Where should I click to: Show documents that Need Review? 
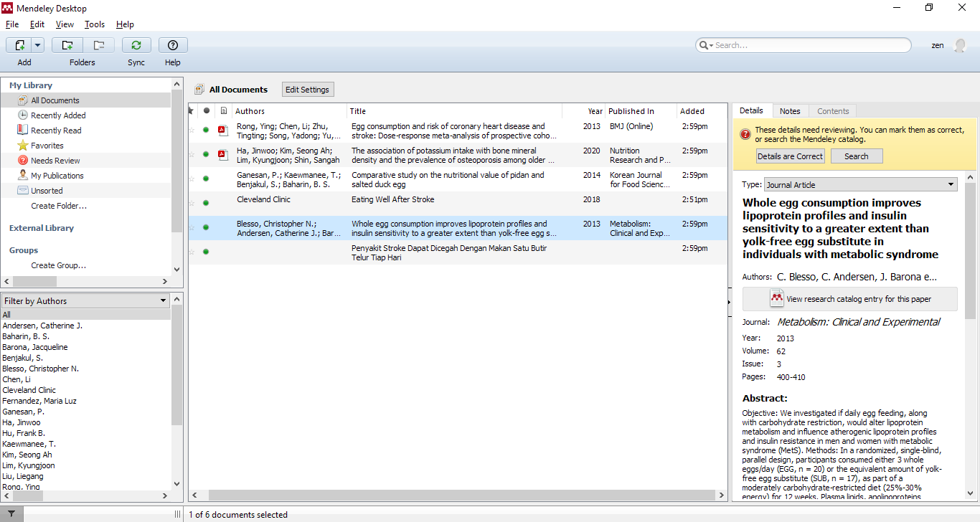point(55,161)
